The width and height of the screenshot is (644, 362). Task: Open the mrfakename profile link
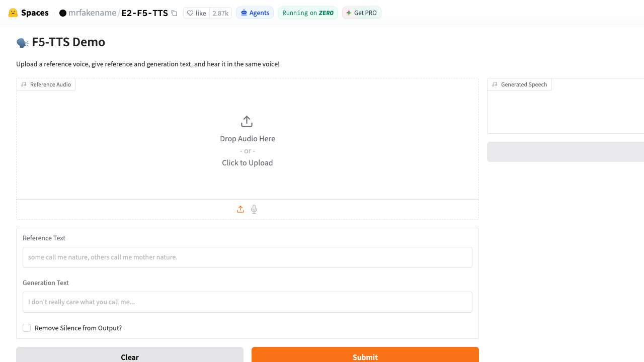(x=92, y=13)
